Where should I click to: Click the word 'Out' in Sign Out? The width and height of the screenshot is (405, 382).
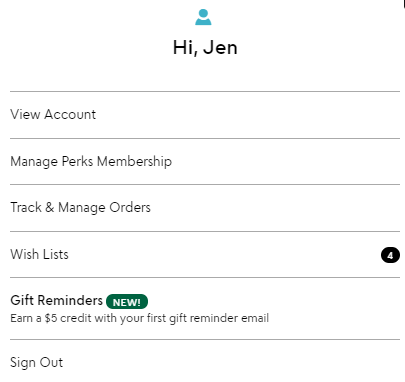pos(52,362)
